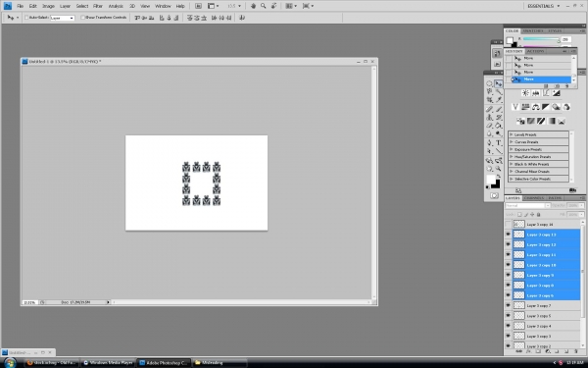The height and width of the screenshot is (368, 588).
Task: Add a Black & White adjustment
Action: 546,107
